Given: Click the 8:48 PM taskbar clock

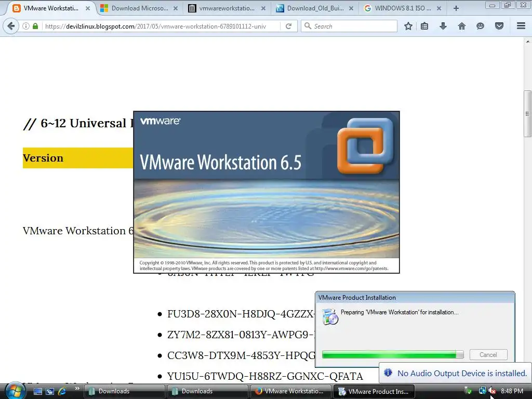Looking at the screenshot, I should [x=512, y=391].
